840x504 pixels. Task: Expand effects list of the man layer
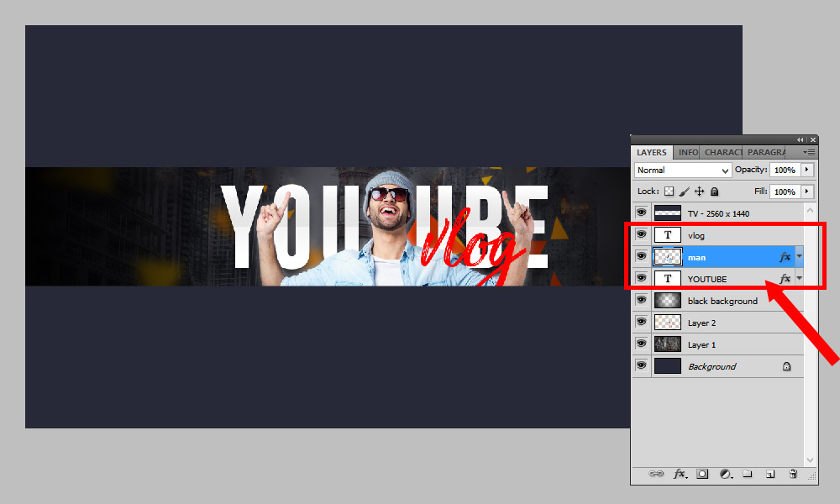799,256
